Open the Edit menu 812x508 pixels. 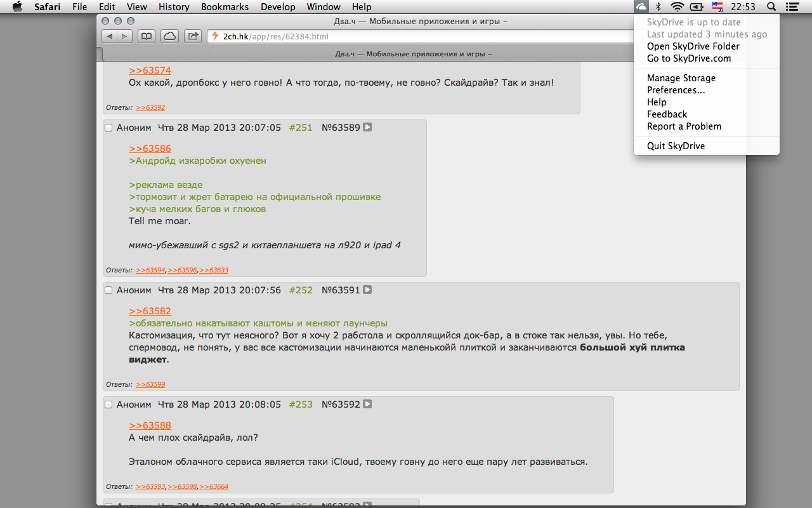[107, 7]
